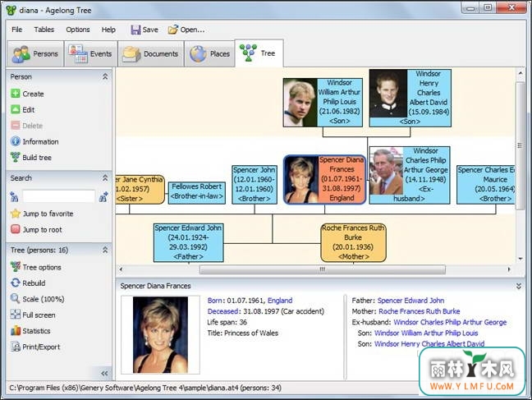This screenshot has width=532, height=400.
Task: Open son Windsor Henry Charles link
Action: point(429,343)
